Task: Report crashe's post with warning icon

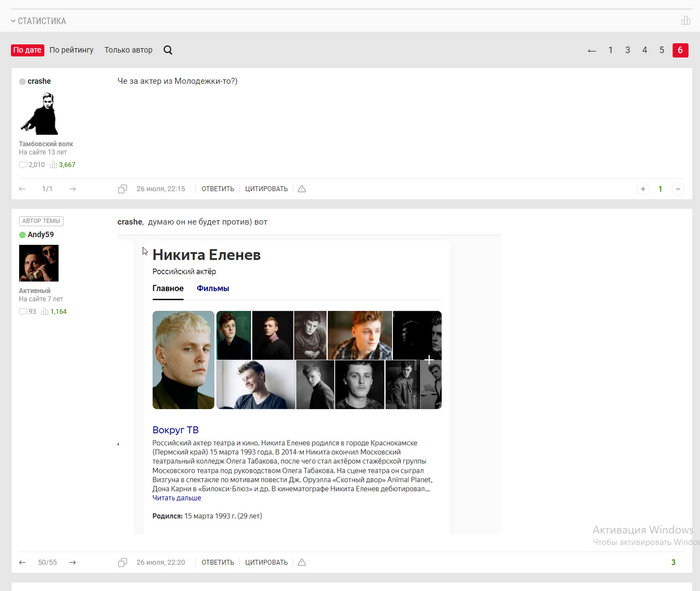Action: [x=302, y=189]
